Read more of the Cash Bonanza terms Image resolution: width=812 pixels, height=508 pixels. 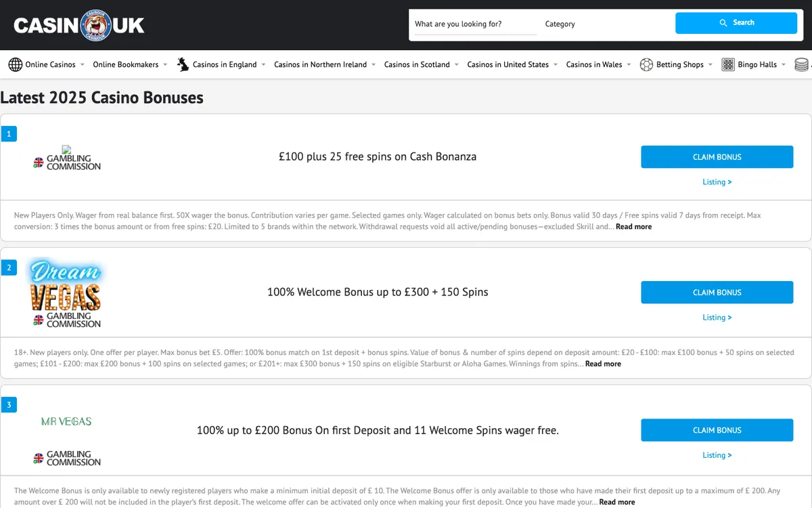tap(633, 227)
